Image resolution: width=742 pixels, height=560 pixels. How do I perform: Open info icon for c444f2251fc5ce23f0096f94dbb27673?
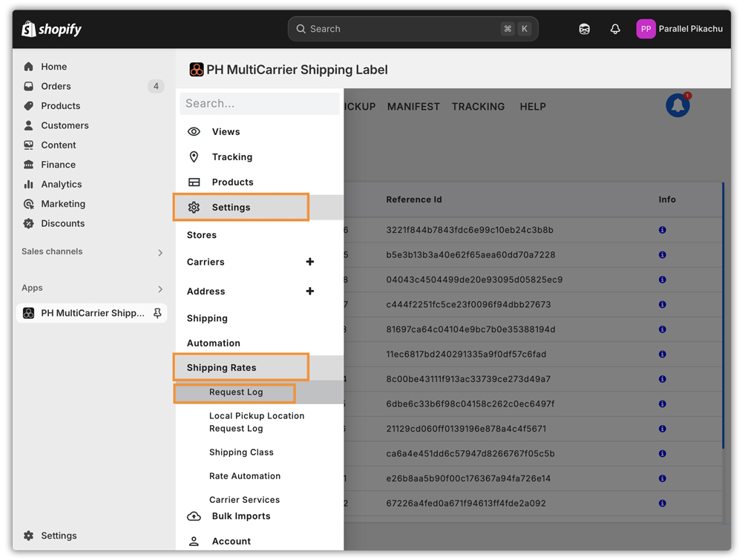(x=663, y=305)
